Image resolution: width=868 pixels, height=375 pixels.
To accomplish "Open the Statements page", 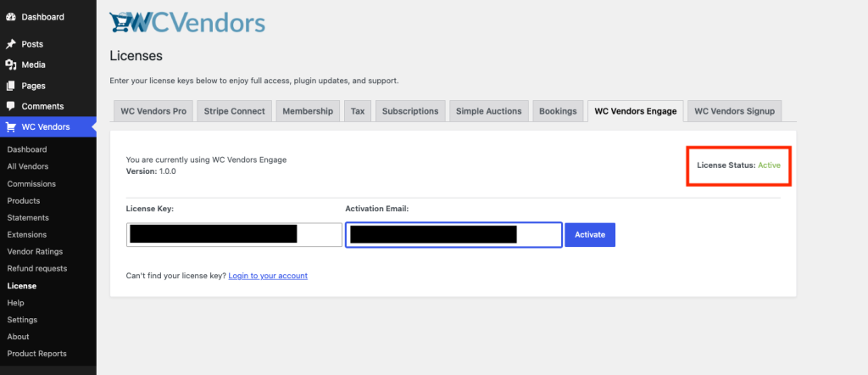I will 28,218.
